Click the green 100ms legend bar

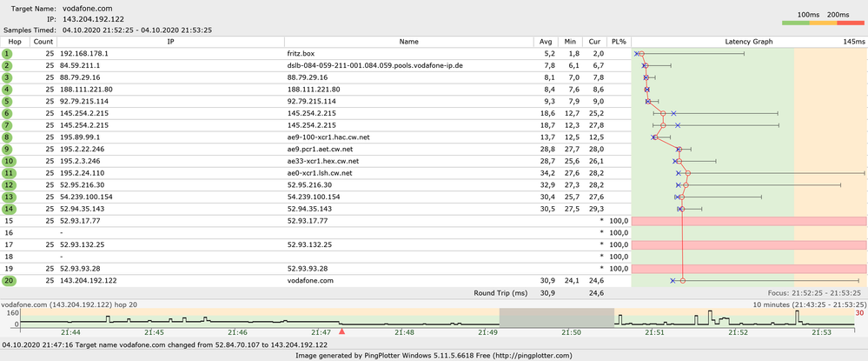(796, 23)
